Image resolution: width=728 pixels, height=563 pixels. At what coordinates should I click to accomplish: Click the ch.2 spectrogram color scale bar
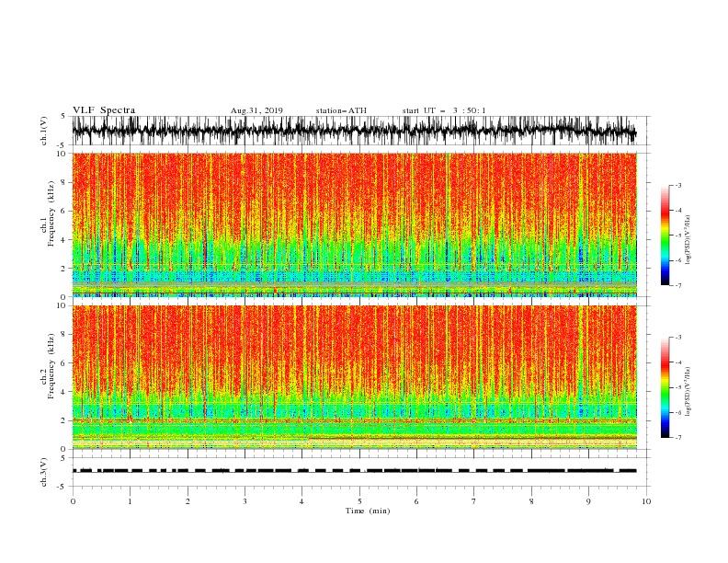click(x=665, y=387)
